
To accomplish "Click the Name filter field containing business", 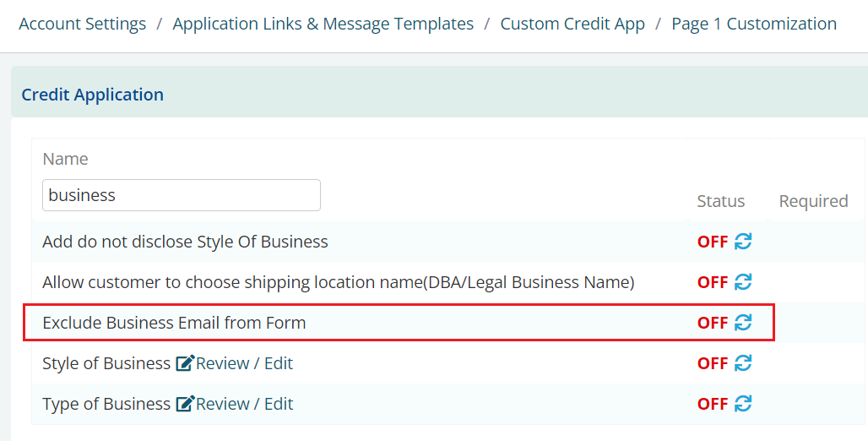I will click(182, 195).
